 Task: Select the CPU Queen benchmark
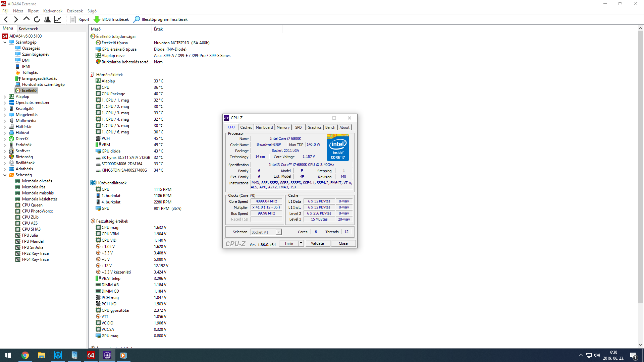click(x=32, y=205)
